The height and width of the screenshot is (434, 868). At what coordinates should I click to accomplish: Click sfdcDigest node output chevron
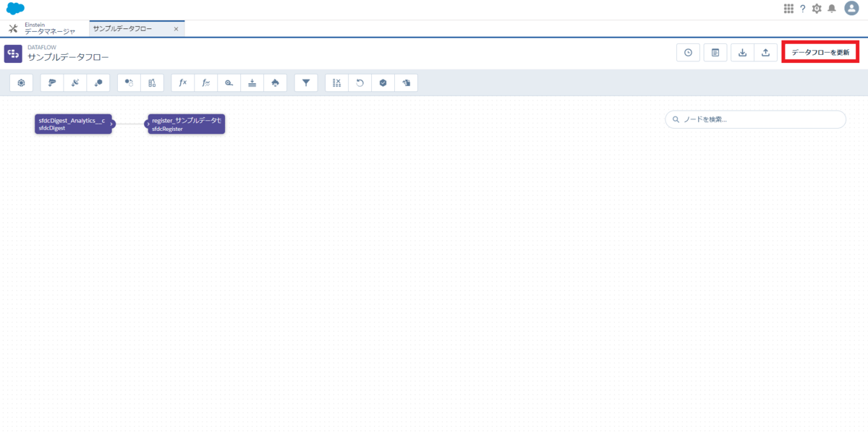point(112,124)
